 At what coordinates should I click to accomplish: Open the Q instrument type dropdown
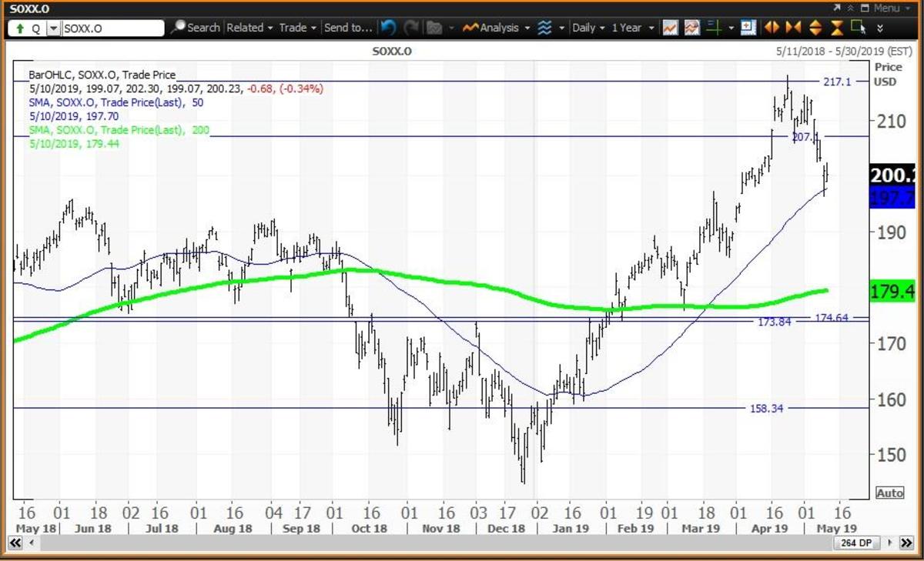52,28
